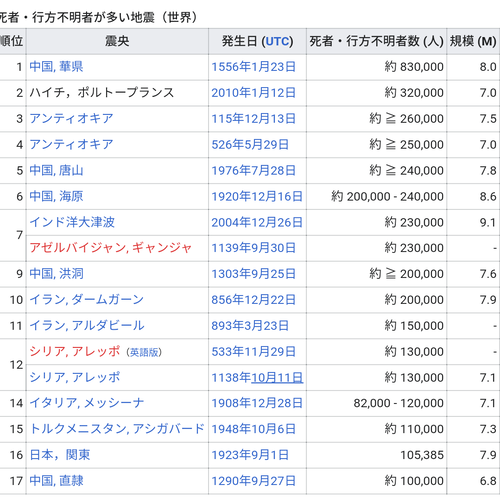This screenshot has height=504, width=500.
Task: Select the ハイチ, ポルトープランス cell text
Action: (102, 93)
